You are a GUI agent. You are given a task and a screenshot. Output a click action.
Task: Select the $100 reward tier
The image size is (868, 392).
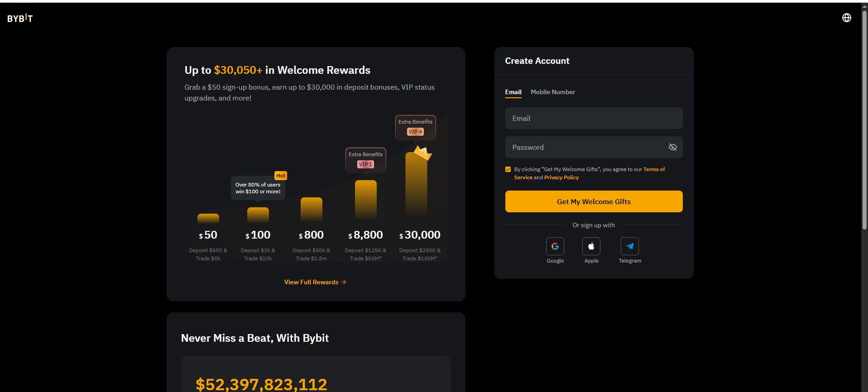coord(258,235)
